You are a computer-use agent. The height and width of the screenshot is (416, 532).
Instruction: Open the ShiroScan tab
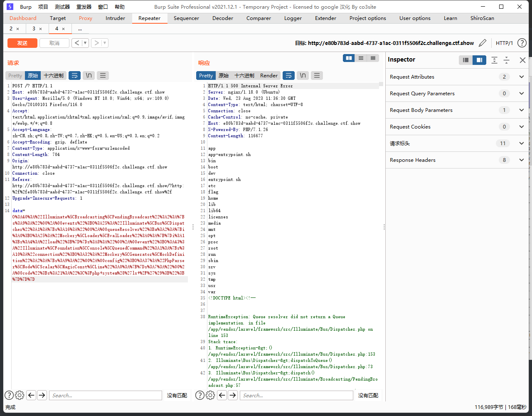pos(482,18)
